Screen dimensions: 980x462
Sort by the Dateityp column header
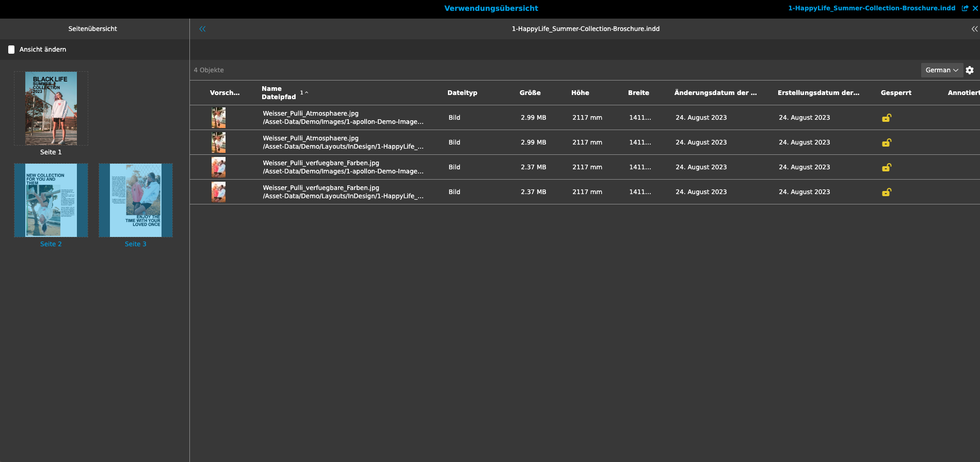[462, 93]
